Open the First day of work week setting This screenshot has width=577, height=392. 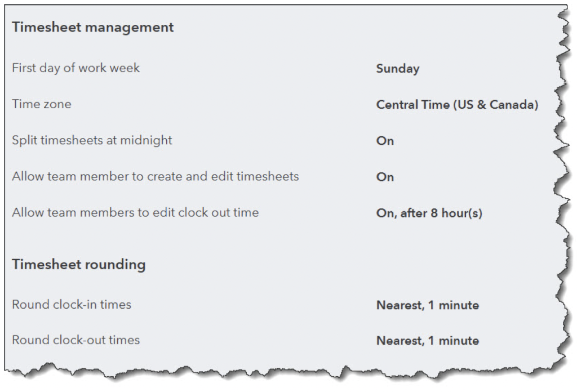76,68
